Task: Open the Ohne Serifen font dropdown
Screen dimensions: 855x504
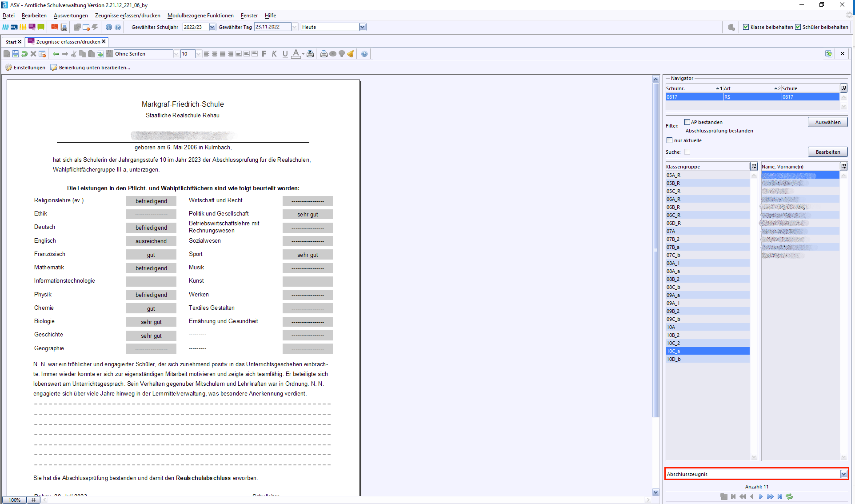Action: click(176, 54)
